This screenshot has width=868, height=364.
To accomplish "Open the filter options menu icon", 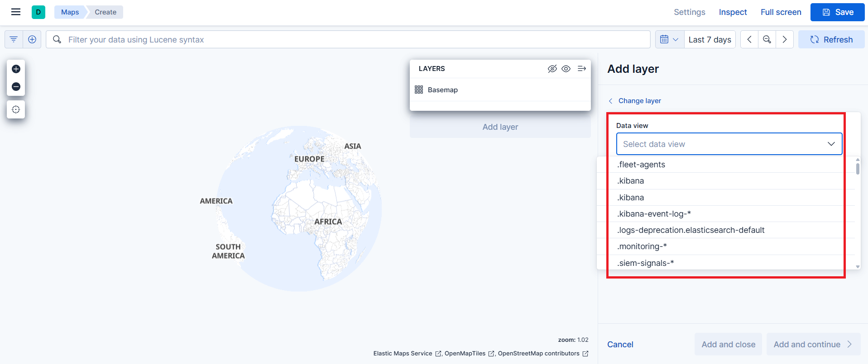I will [14, 39].
